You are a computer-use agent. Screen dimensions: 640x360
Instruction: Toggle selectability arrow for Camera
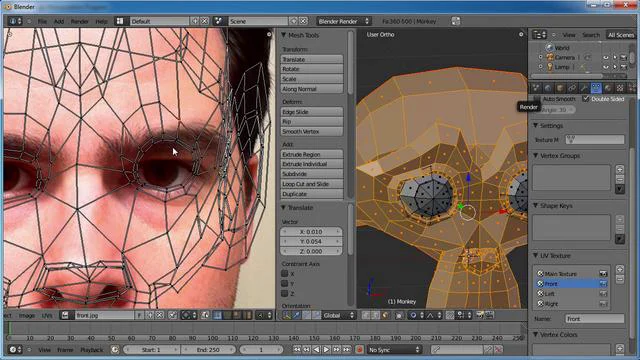[615, 58]
